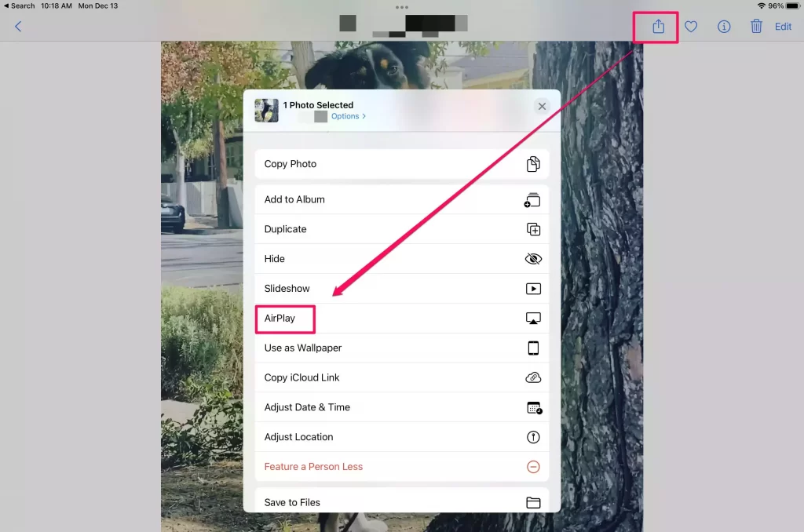Tap the 1 Photo Selected title
The width and height of the screenshot is (804, 532).
[x=318, y=105]
